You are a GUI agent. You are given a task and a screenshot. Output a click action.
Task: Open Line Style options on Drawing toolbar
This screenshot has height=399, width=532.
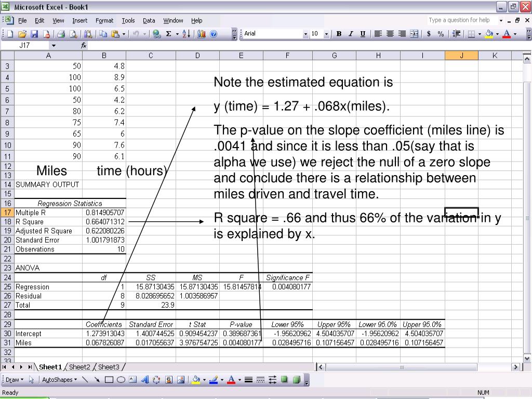248,380
